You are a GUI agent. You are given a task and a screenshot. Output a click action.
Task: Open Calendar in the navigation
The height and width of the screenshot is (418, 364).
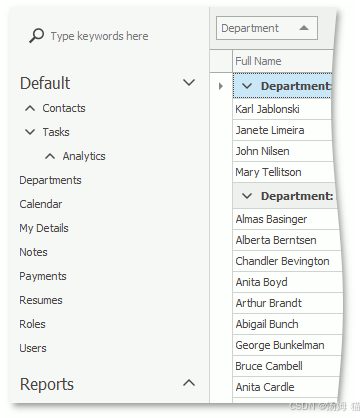tap(41, 204)
